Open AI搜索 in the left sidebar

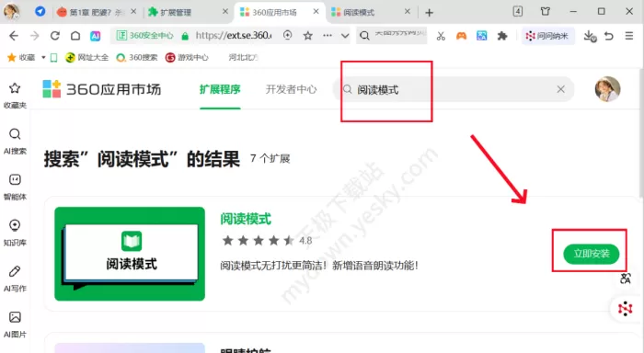(x=15, y=142)
